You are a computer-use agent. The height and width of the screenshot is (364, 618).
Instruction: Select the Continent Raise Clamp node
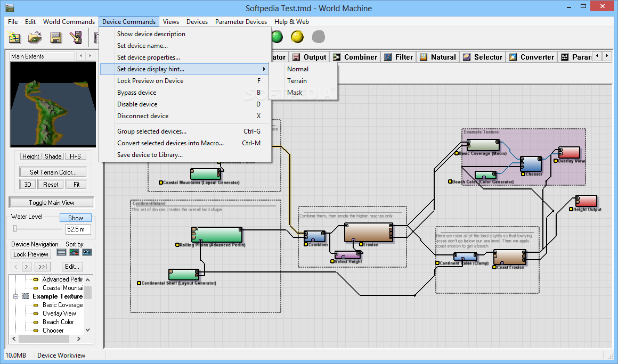click(x=465, y=257)
